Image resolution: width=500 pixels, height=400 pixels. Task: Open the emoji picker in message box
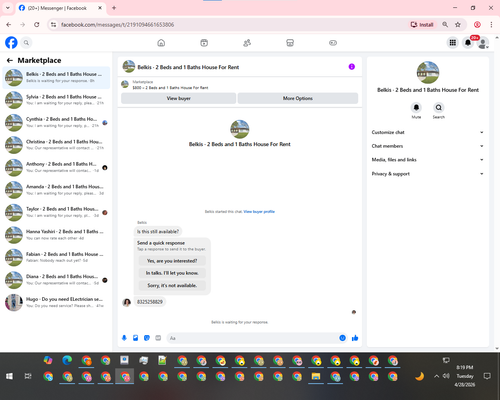pos(342,338)
